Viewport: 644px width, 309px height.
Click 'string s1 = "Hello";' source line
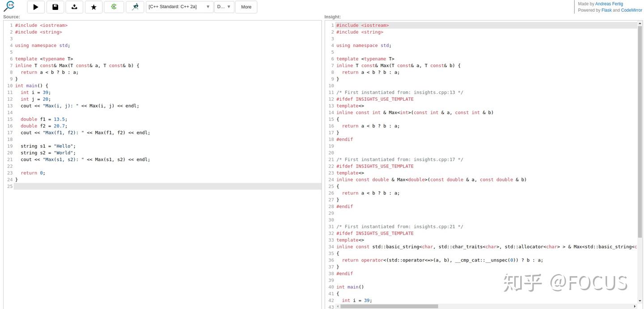click(x=48, y=146)
